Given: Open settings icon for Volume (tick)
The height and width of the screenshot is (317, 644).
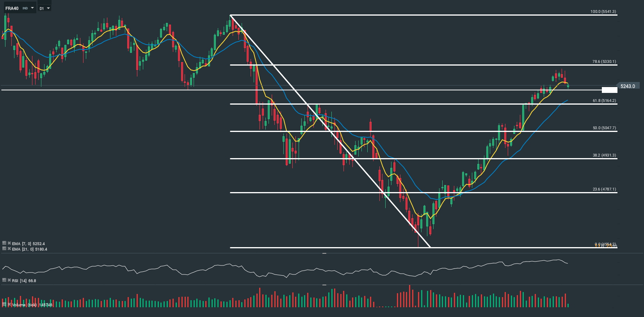Looking at the screenshot, I should coord(4,304).
